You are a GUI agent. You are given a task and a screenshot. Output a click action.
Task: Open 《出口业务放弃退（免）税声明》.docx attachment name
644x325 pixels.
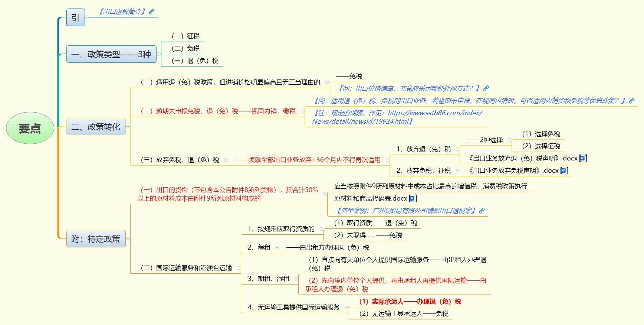point(522,158)
